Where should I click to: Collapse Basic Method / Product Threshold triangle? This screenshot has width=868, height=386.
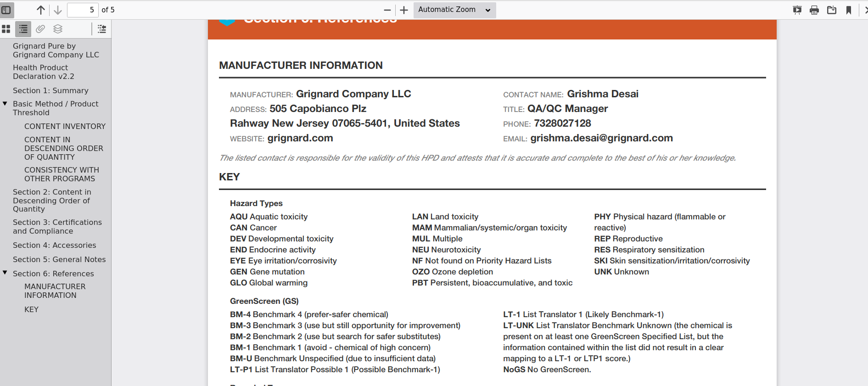(x=5, y=104)
